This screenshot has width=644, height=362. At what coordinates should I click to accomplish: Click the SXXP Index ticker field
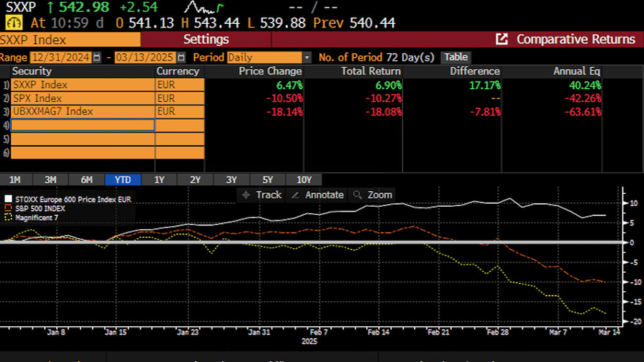coord(70,40)
